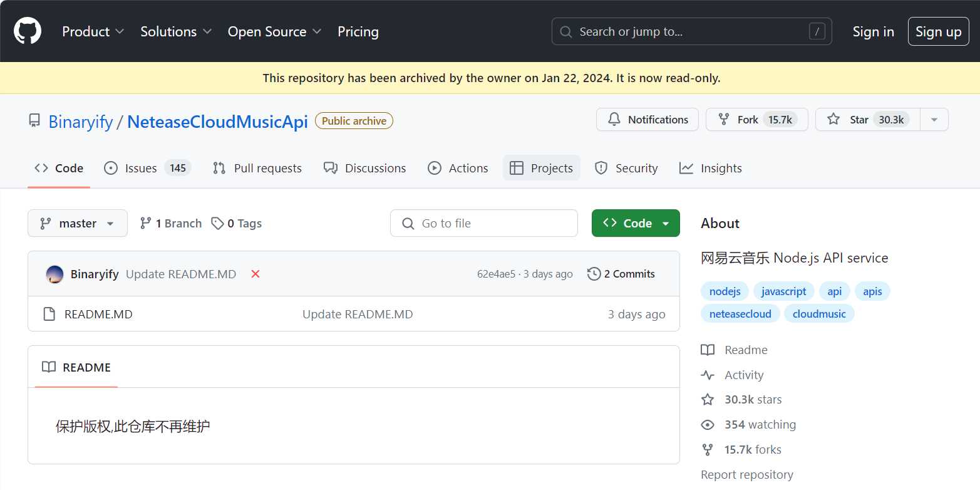This screenshot has height=490, width=980.
Task: Open the Activity link in About sidebar
Action: pos(733,375)
